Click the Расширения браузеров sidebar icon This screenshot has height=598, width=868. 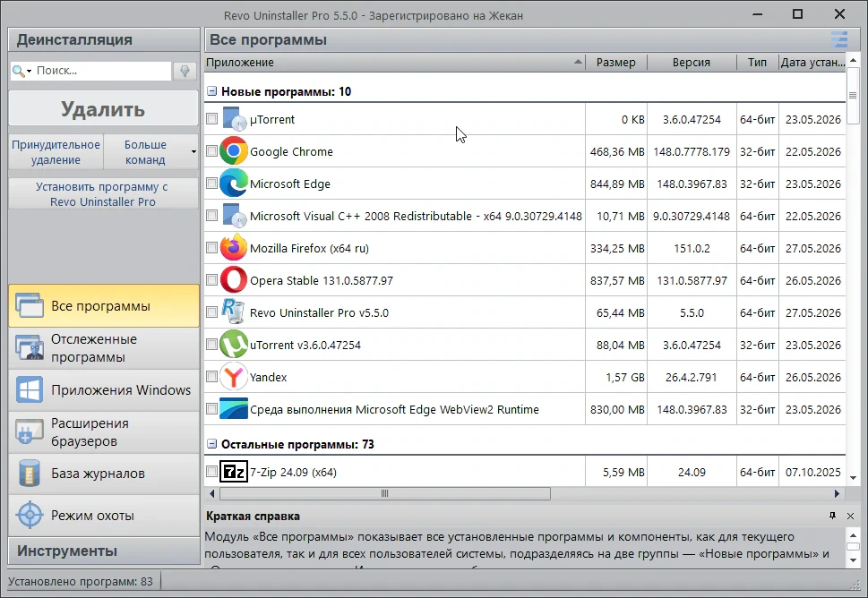tap(30, 431)
